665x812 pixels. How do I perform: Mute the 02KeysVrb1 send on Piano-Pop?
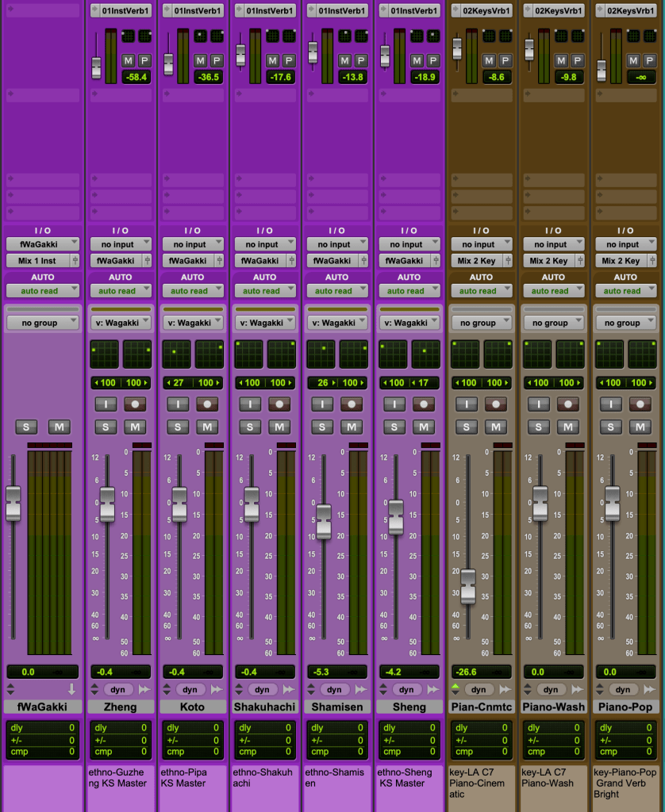[633, 61]
